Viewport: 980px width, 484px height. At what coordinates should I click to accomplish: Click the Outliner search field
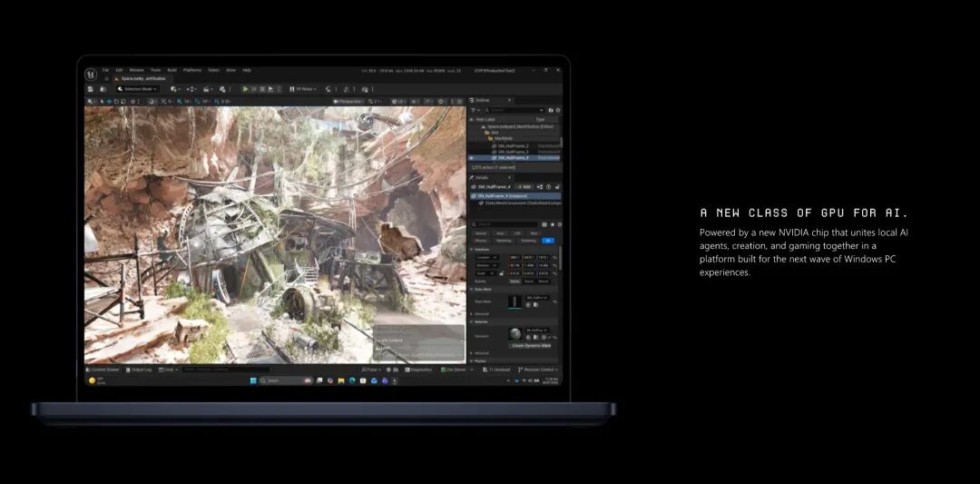pyautogui.click(x=514, y=110)
